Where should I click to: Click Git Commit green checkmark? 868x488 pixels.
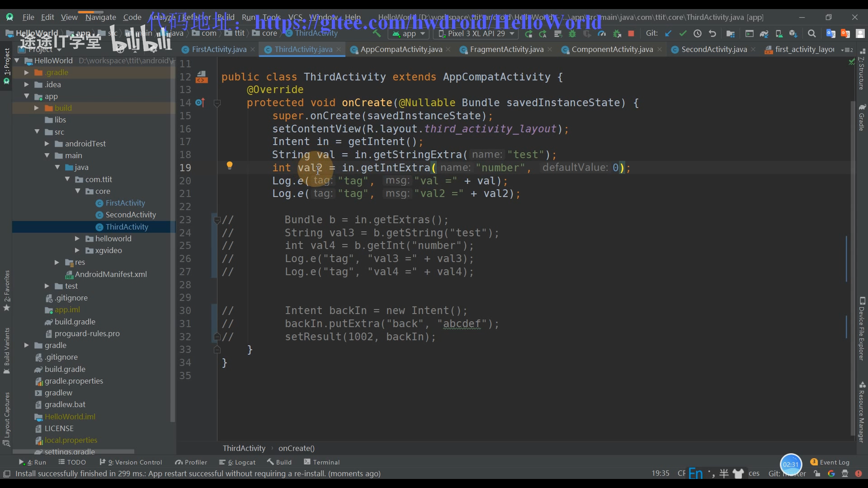click(x=683, y=33)
